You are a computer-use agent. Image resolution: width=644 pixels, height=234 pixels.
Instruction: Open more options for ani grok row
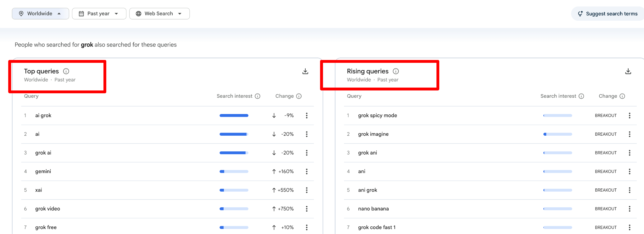(630, 190)
